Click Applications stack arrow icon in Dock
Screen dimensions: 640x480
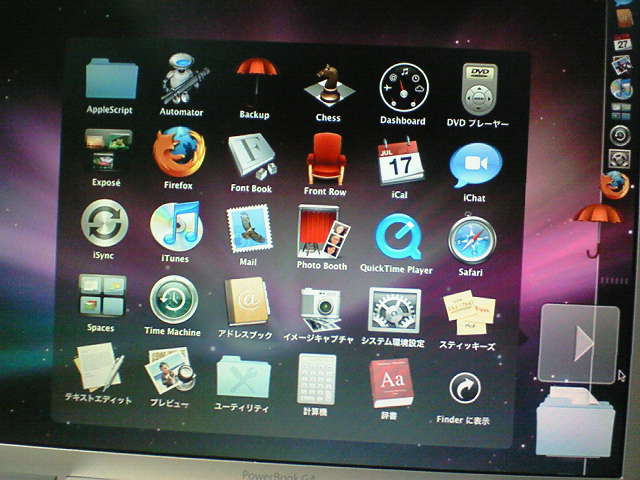point(578,344)
